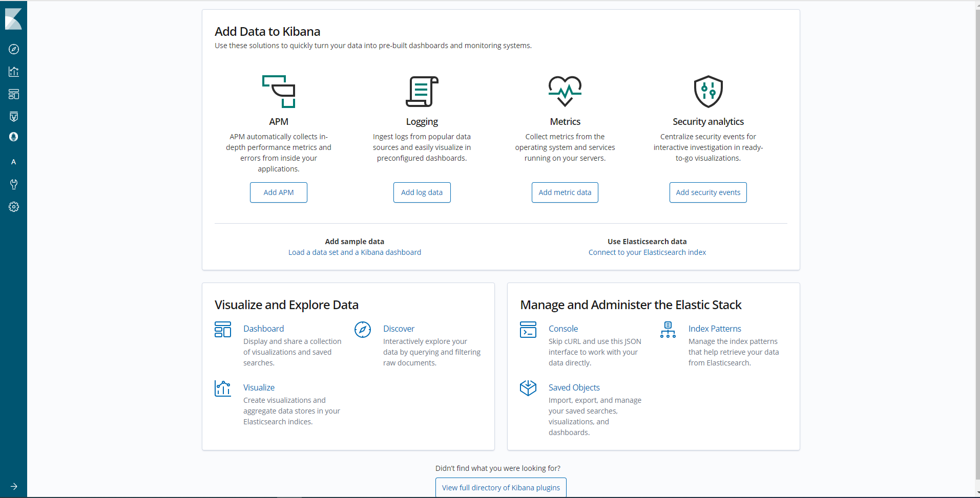Click the round plugin icon in sidebar
This screenshot has width=980, height=498.
14,137
